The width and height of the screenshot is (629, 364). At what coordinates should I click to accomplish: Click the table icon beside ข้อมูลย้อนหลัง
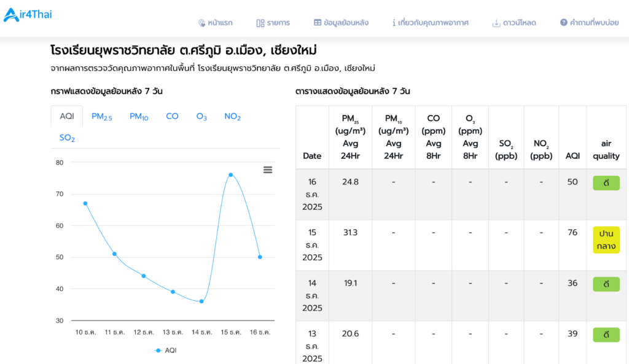coord(317,23)
